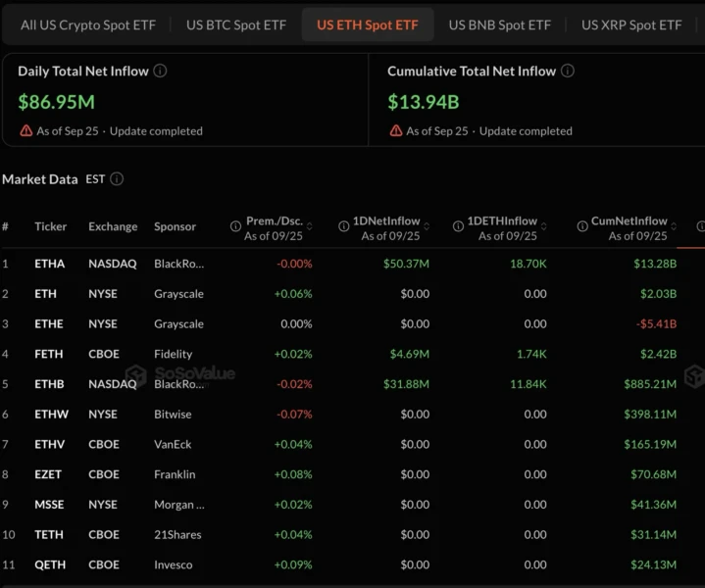705x588 pixels.
Task: Open the ETHA ticker row
Action: coord(49,264)
